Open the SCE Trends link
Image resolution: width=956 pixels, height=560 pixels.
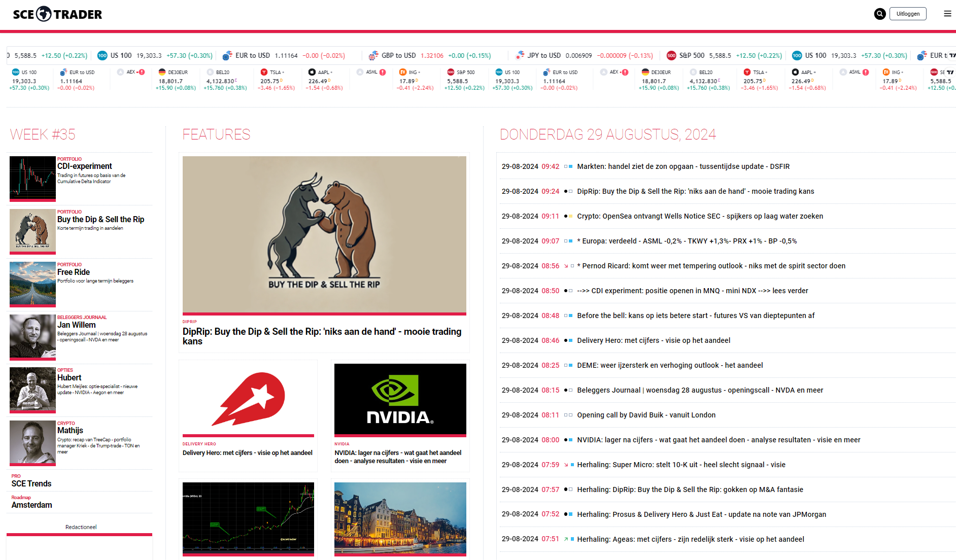pos(31,484)
